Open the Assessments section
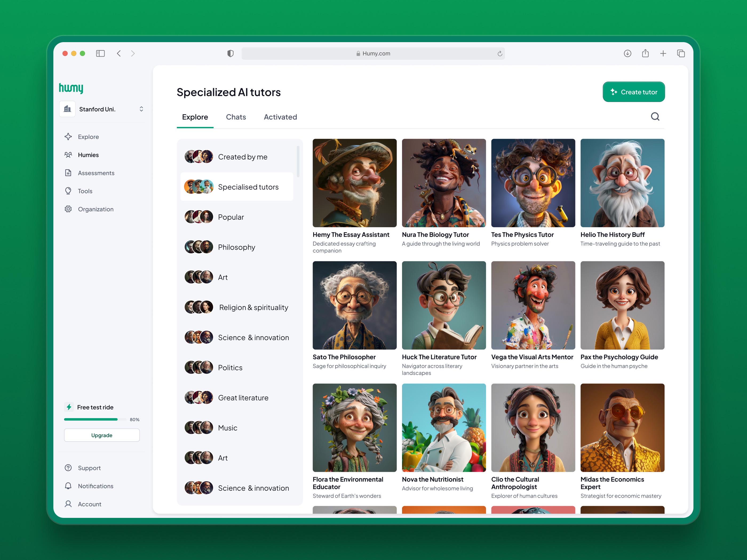 tap(96, 173)
